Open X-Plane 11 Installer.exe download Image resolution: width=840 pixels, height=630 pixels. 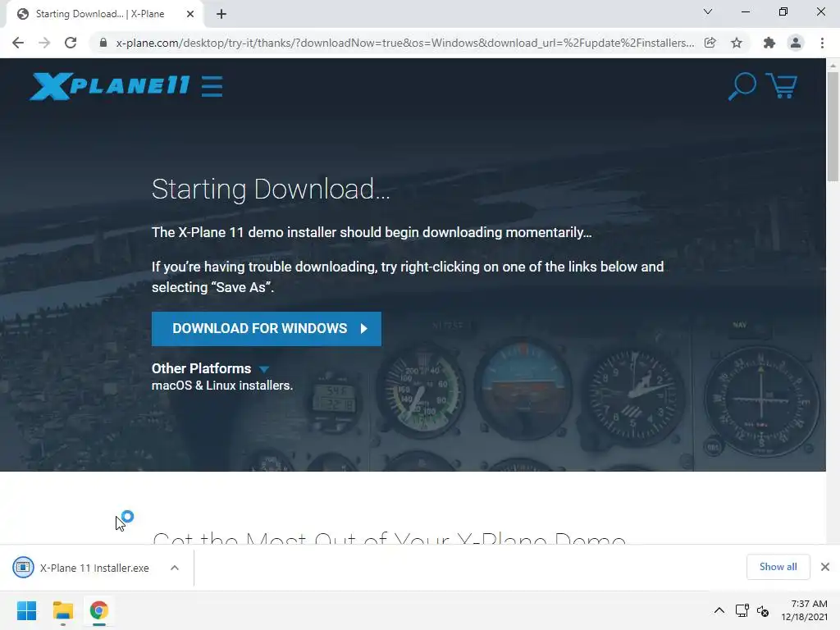pos(94,568)
